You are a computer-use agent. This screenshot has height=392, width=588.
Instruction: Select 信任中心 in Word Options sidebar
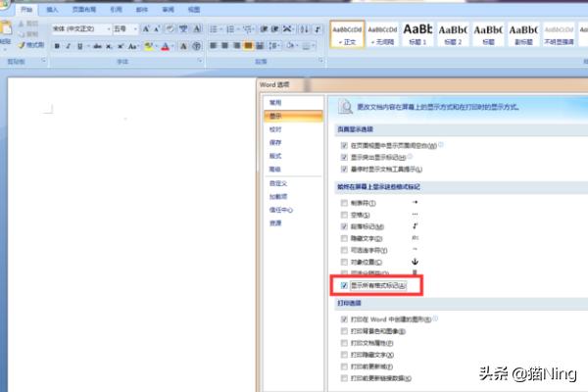281,210
